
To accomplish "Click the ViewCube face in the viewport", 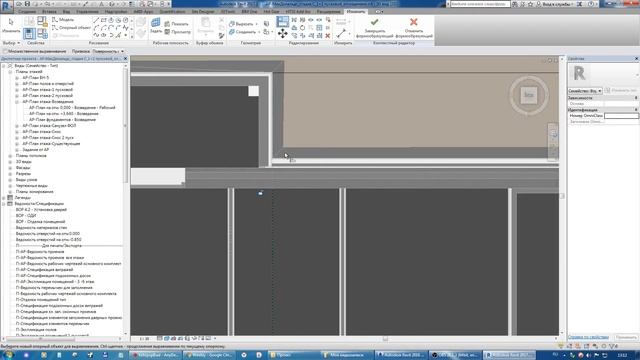I will (529, 95).
